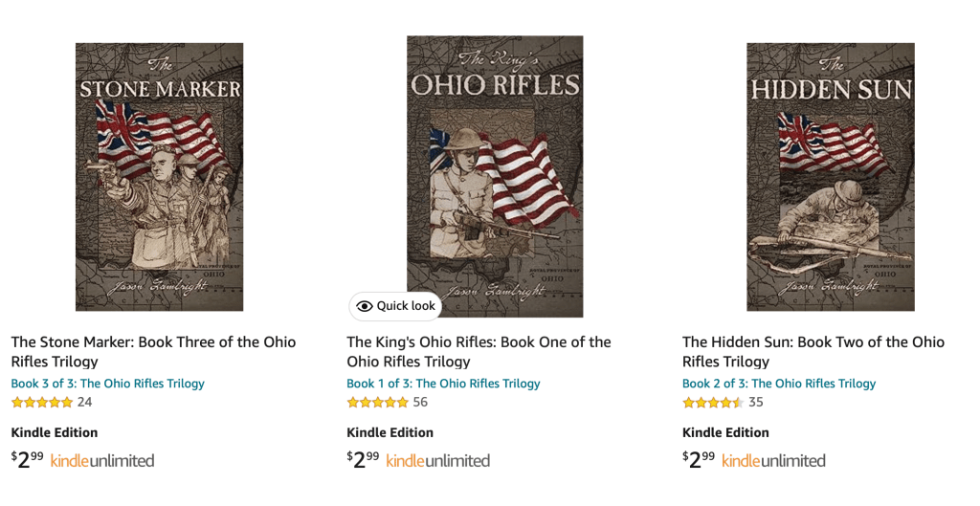Open The Hidden Sun book cover
Image resolution: width=980 pixels, height=506 pixels.
(830, 177)
